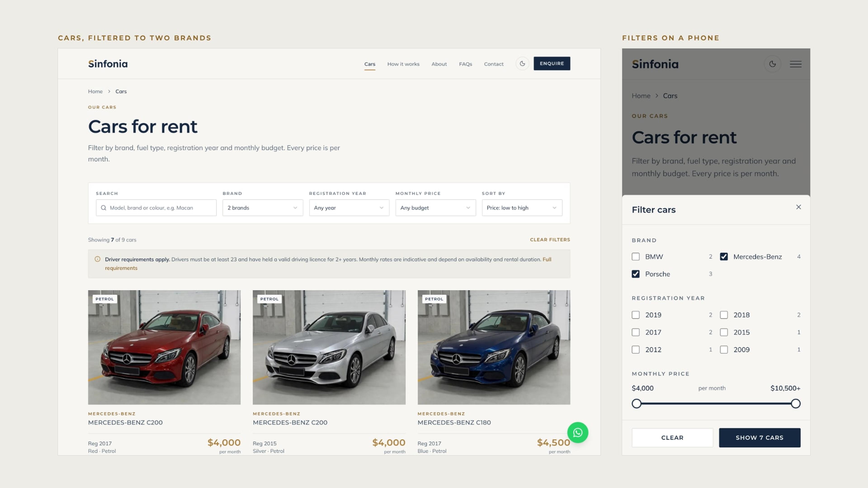Click the Sinfonia logo in desktop header
Screen dimensions: 868x488
(x=108, y=64)
